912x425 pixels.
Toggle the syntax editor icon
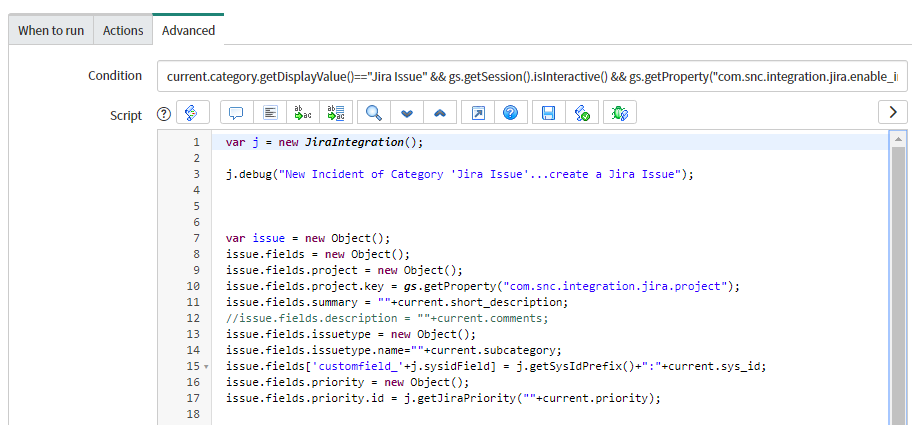(x=193, y=112)
